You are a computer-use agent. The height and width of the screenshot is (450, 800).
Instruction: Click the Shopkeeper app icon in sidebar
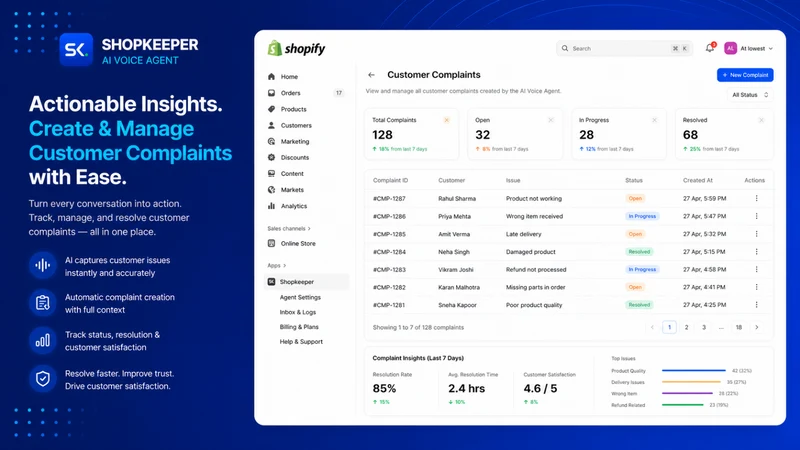coord(271,282)
